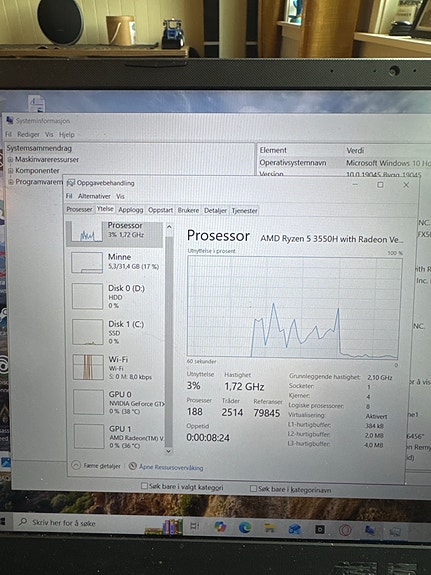This screenshot has width=431, height=575.
Task: Click the Copilot icon on the taskbar
Action: [220, 527]
